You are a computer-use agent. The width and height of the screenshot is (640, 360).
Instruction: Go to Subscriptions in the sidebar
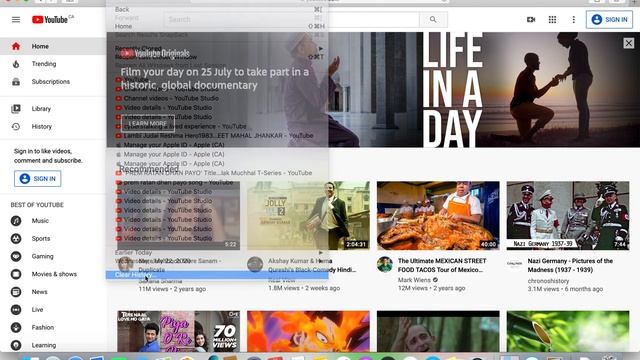(x=53, y=82)
